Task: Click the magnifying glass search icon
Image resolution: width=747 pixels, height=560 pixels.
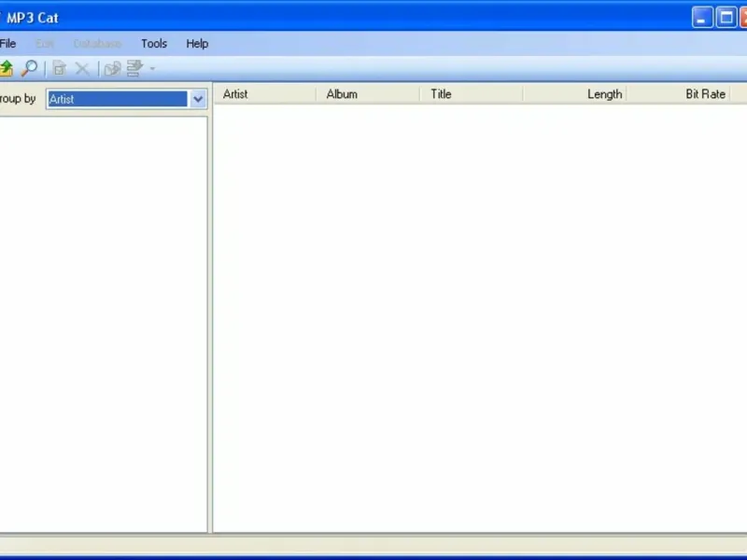Action: (29, 68)
